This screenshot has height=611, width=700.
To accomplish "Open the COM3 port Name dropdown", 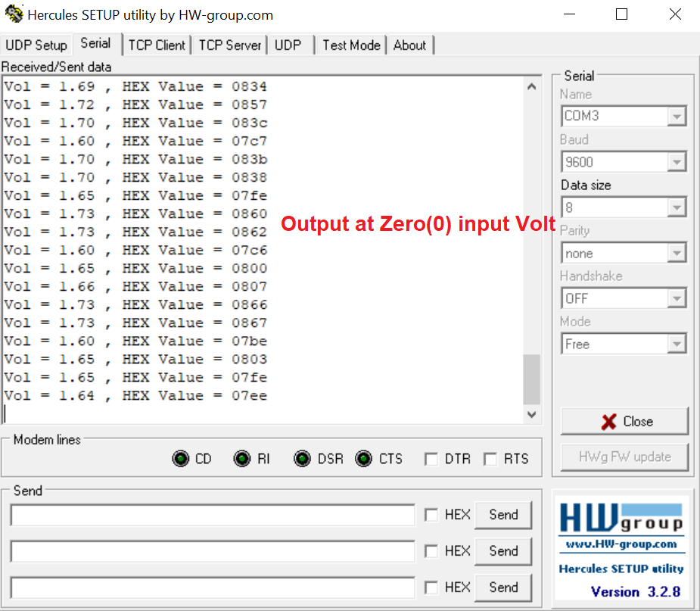I will pyautogui.click(x=677, y=116).
